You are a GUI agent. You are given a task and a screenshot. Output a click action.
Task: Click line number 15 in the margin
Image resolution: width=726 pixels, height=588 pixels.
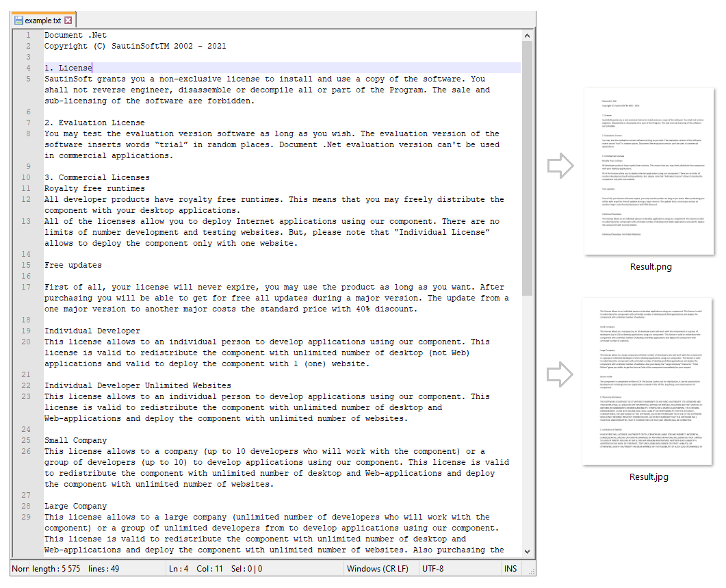[26, 265]
